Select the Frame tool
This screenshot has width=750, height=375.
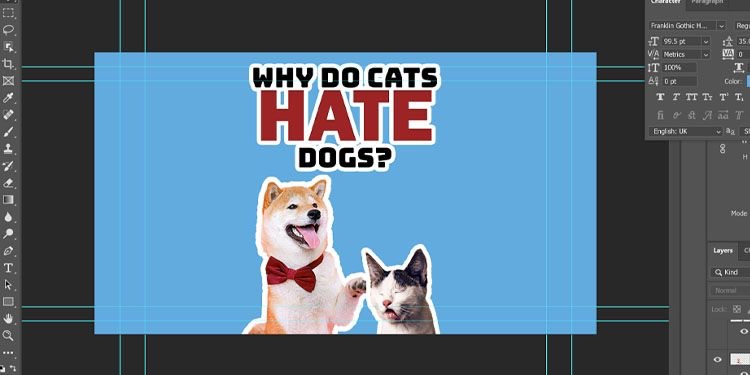pyautogui.click(x=8, y=81)
